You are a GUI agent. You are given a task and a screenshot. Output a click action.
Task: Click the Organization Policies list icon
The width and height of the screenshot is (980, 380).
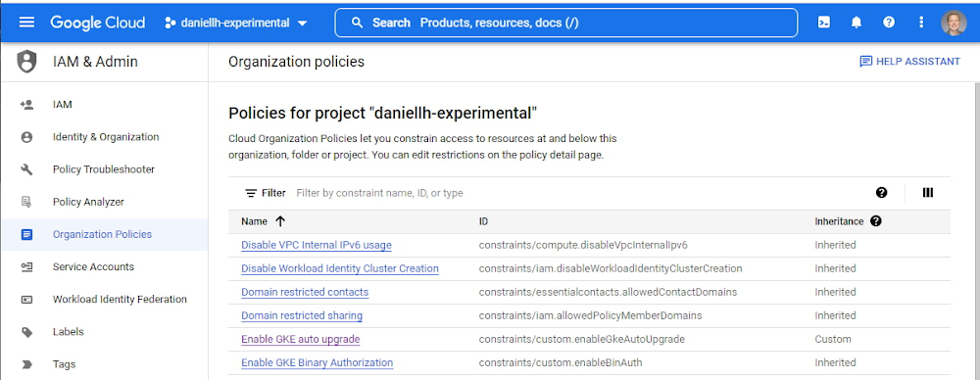[26, 234]
